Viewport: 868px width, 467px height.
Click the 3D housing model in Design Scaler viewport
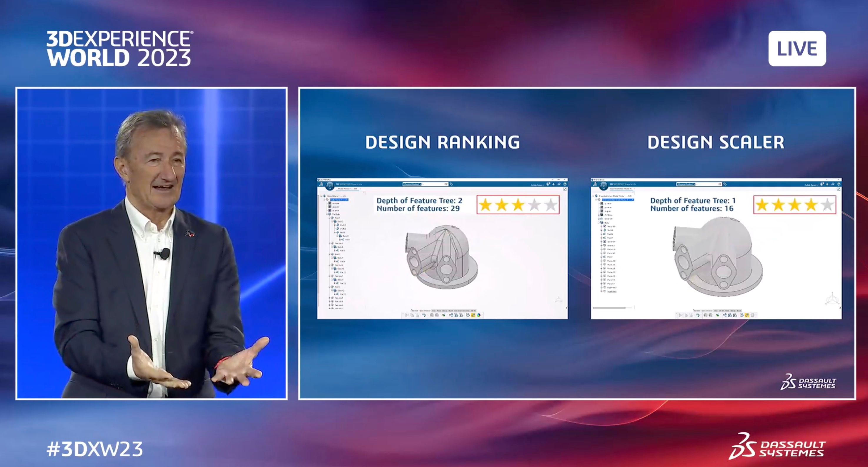click(718, 257)
